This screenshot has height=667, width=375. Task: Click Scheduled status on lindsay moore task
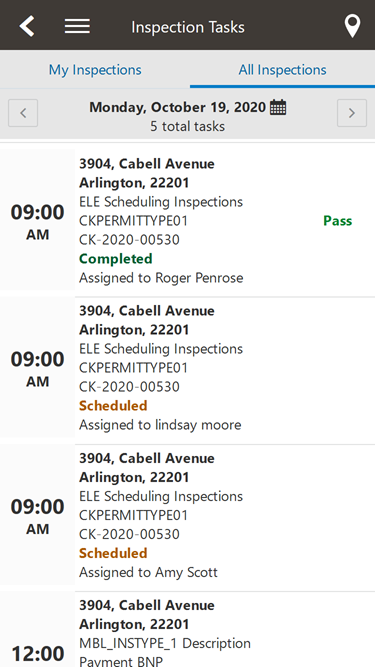click(x=113, y=406)
